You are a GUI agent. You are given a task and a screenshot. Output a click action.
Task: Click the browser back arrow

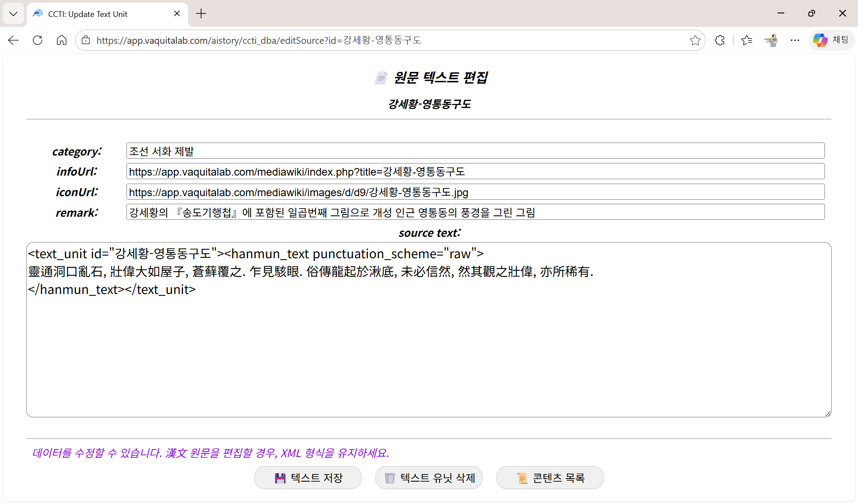13,40
